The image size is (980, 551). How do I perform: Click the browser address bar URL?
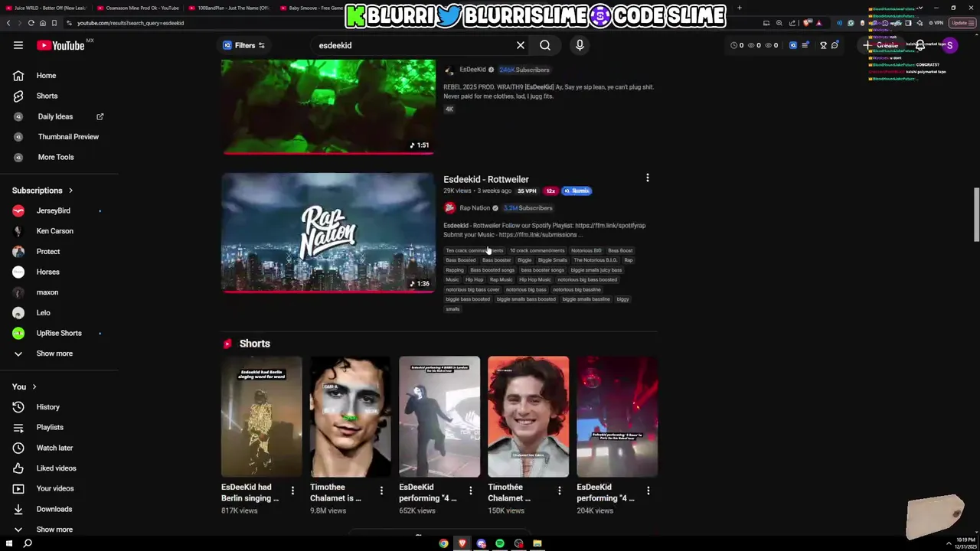tap(130, 23)
